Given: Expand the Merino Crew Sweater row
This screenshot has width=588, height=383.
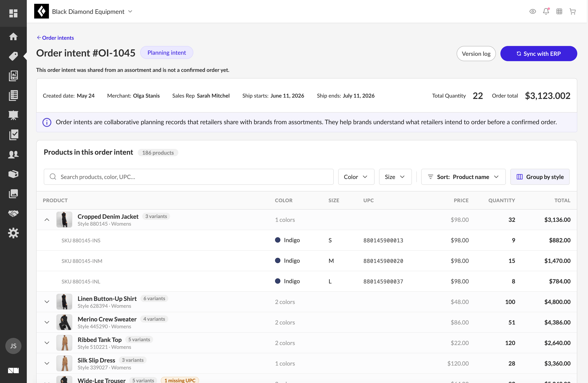Looking at the screenshot, I should click(47, 322).
